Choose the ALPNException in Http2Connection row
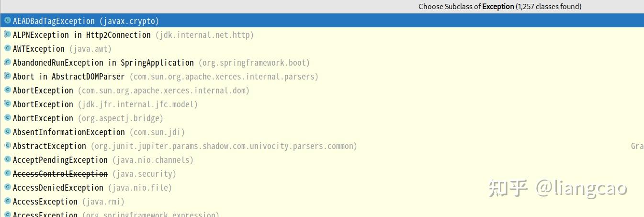This screenshot has width=644, height=217. (x=81, y=35)
